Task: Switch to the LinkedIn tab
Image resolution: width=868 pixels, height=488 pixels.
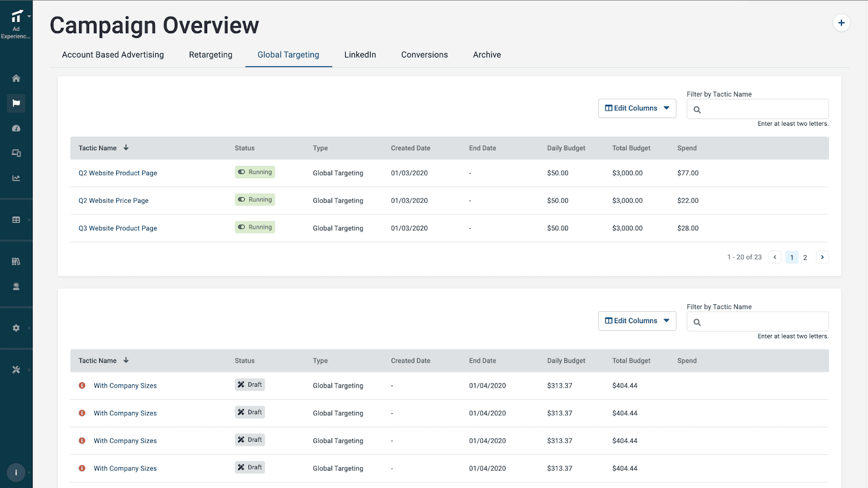Action: (x=360, y=55)
